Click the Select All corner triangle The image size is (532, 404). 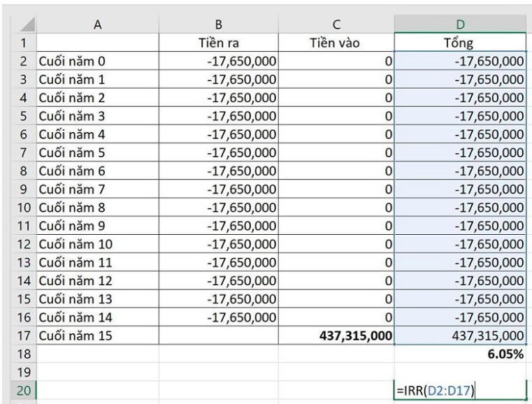[x=24, y=24]
